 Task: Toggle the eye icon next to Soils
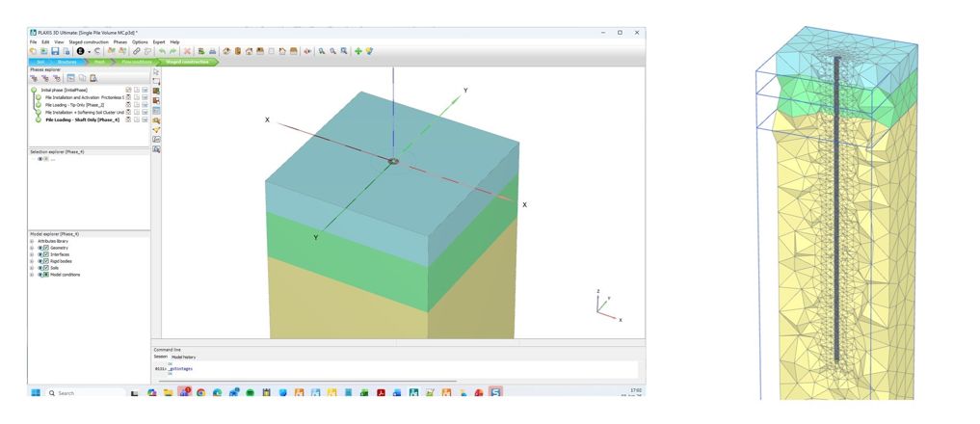(40, 268)
